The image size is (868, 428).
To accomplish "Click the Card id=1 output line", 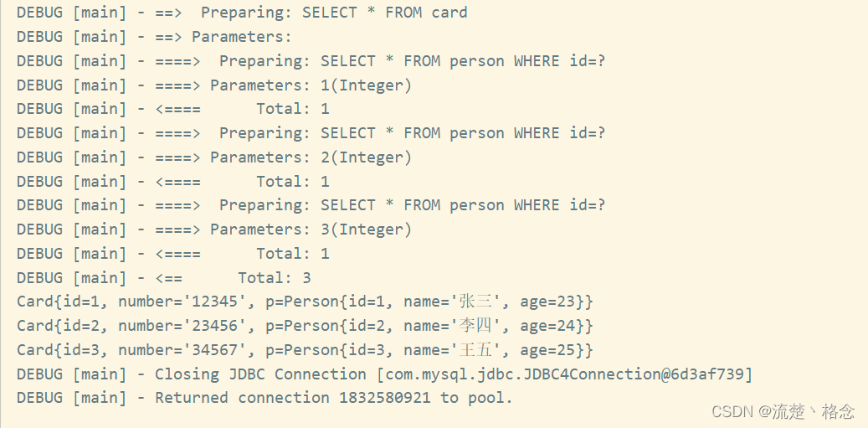I will (305, 302).
